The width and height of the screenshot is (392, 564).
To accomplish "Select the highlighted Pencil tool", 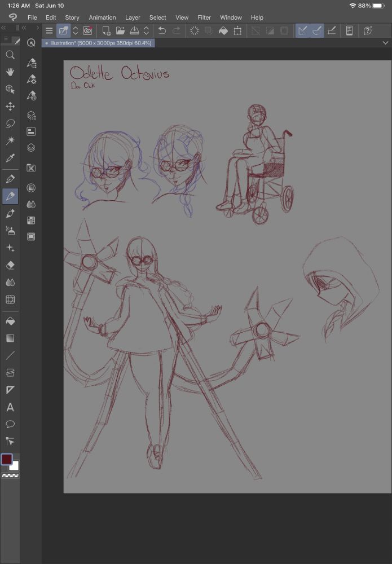I will coord(10,196).
